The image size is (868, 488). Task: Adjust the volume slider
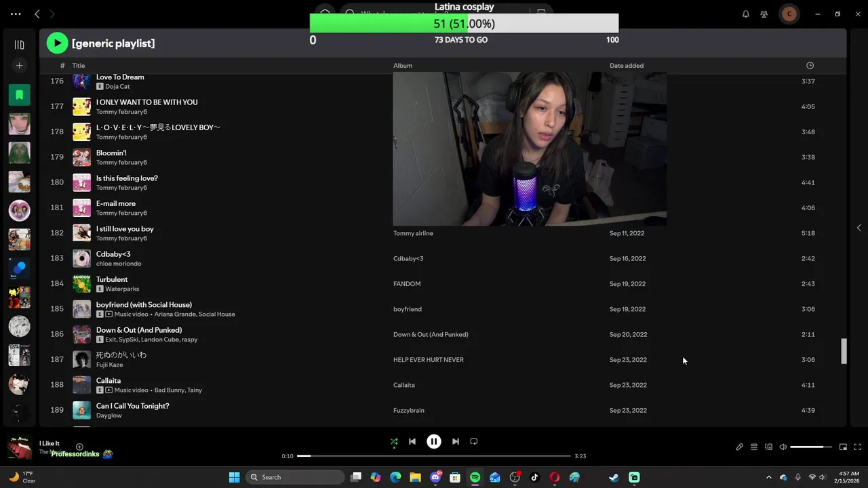tap(811, 447)
